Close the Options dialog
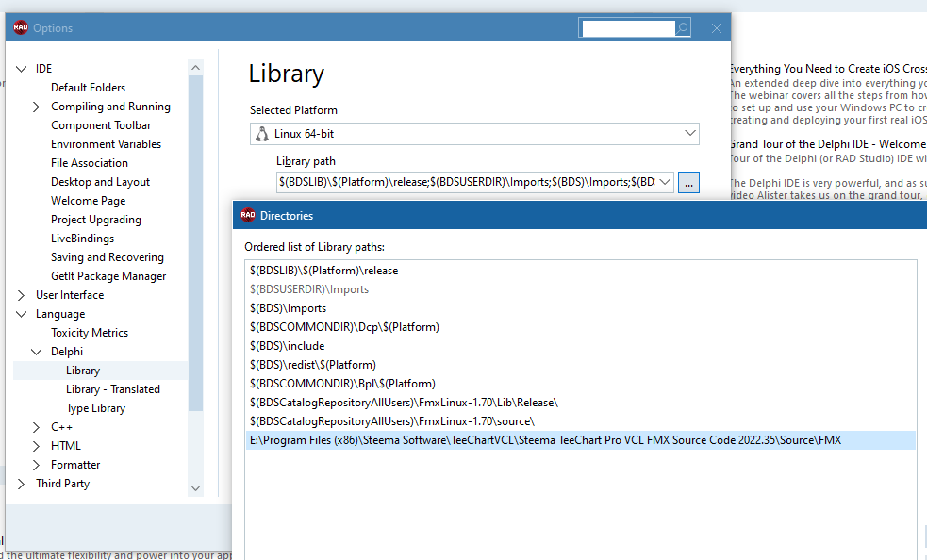 coord(717,27)
